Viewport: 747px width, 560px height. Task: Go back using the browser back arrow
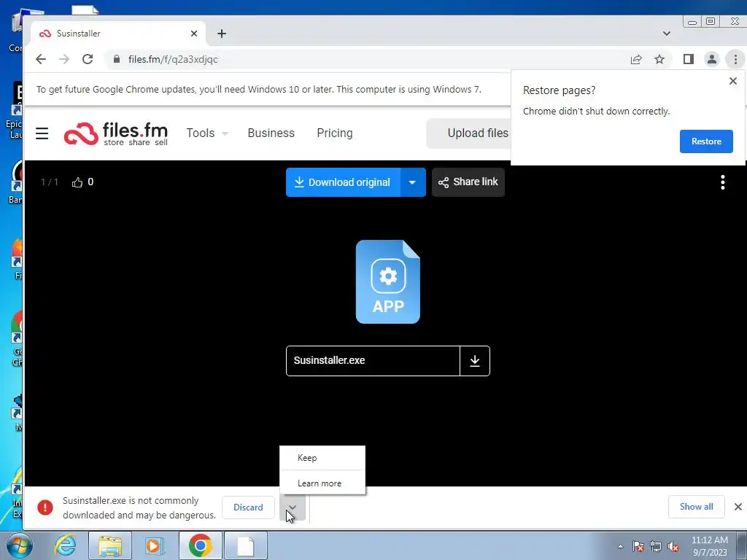(x=41, y=59)
